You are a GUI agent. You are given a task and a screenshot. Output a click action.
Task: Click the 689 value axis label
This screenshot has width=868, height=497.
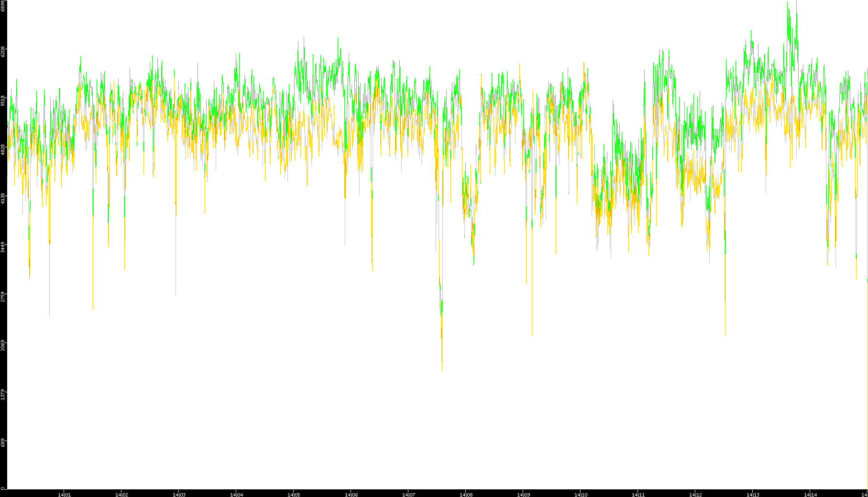(x=3, y=442)
